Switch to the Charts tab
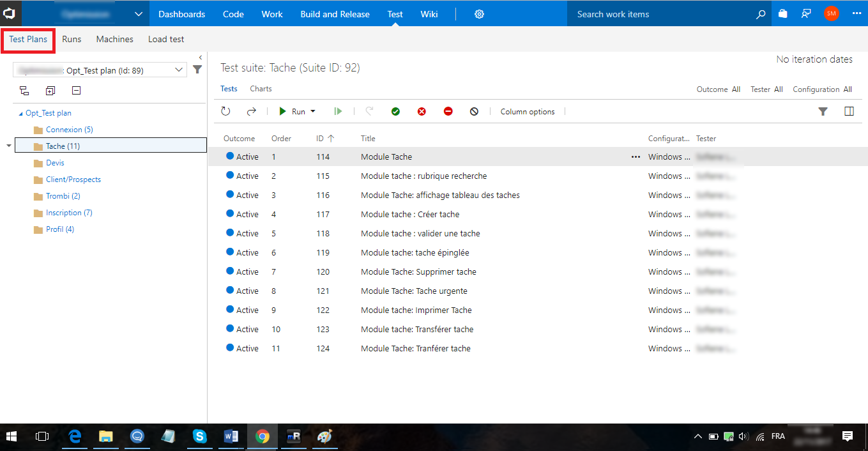 [x=261, y=89]
